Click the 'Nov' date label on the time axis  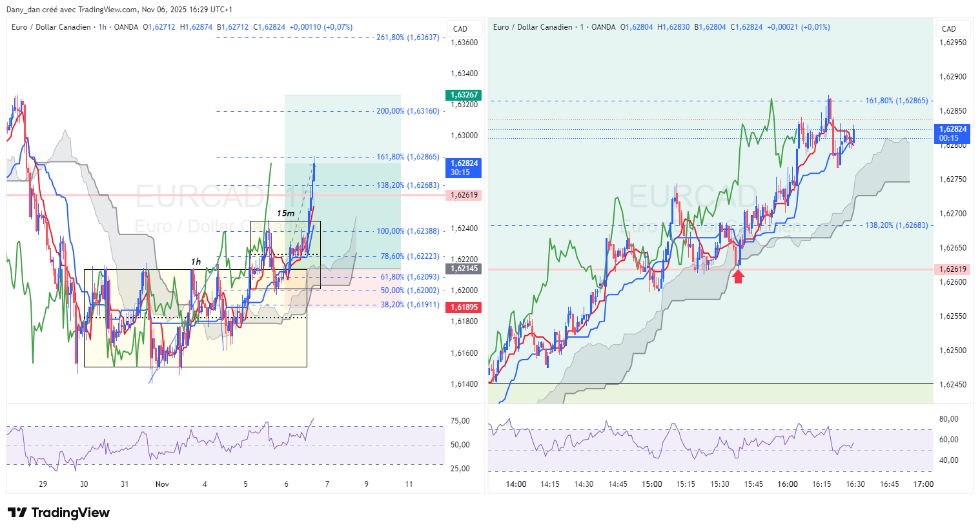tap(162, 484)
